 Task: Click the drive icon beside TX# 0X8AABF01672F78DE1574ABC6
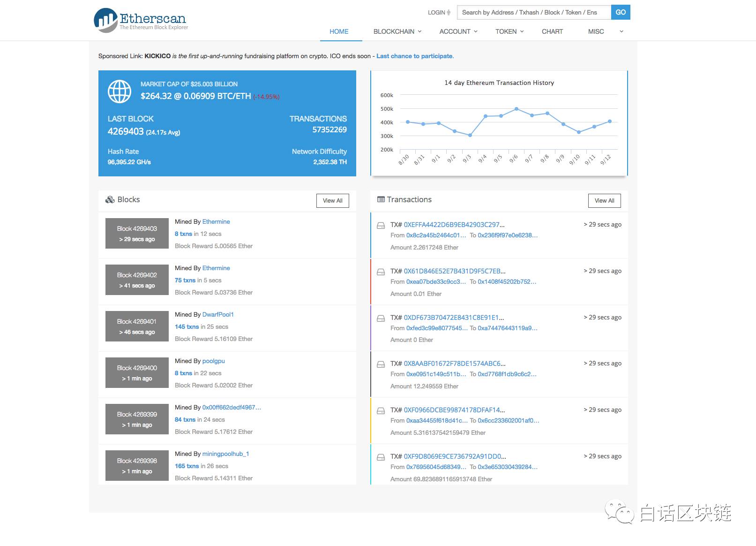(x=381, y=364)
